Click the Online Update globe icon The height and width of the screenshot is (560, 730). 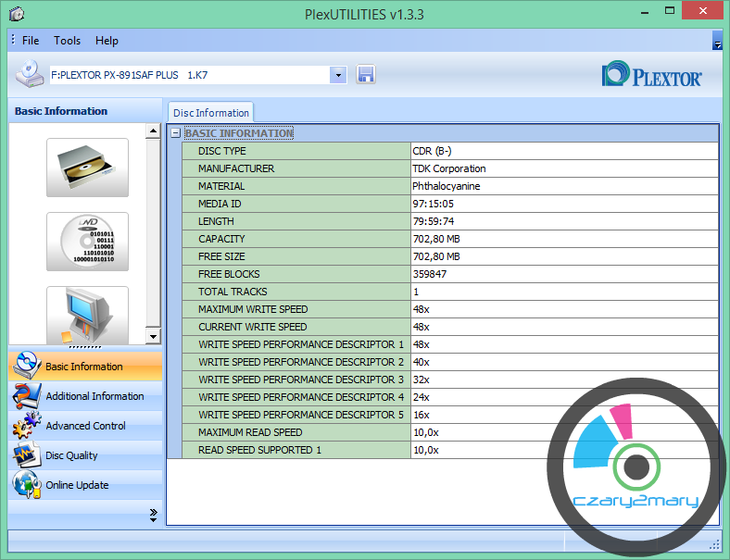[25, 485]
